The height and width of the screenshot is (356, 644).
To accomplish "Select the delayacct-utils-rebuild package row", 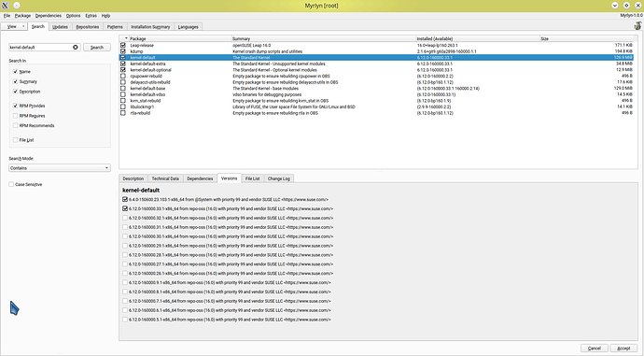I will tap(376, 82).
